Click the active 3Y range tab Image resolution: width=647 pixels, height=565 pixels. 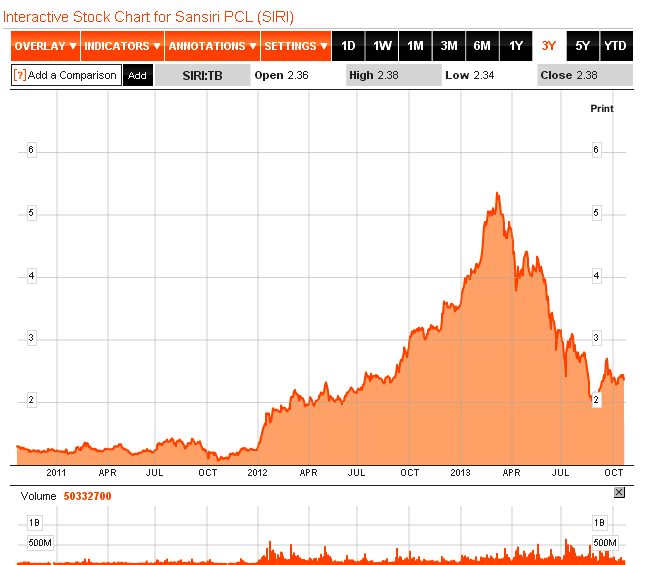coord(549,46)
